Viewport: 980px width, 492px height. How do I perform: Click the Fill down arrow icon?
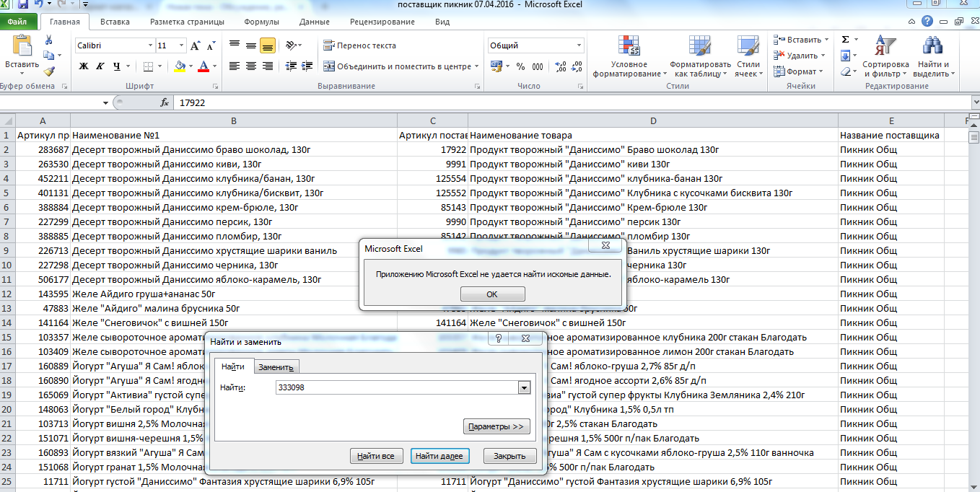(x=845, y=56)
